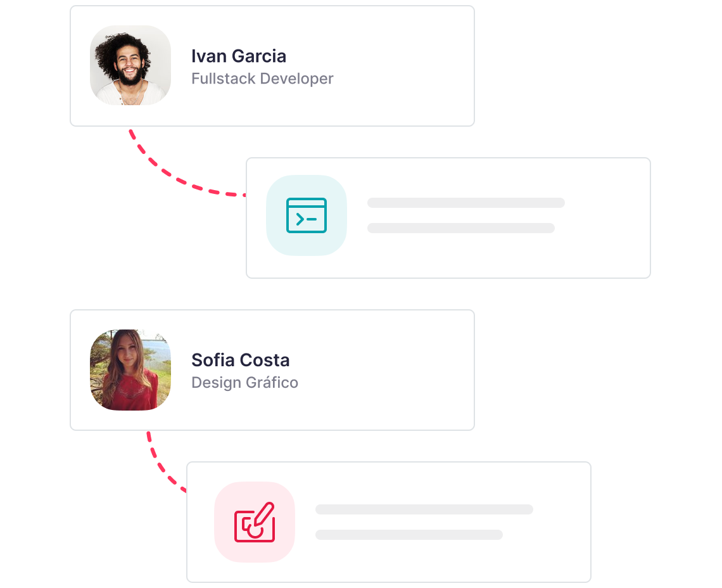Click the top placeholder line beside brush icon
The width and height of the screenshot is (722, 588).
tap(424, 509)
